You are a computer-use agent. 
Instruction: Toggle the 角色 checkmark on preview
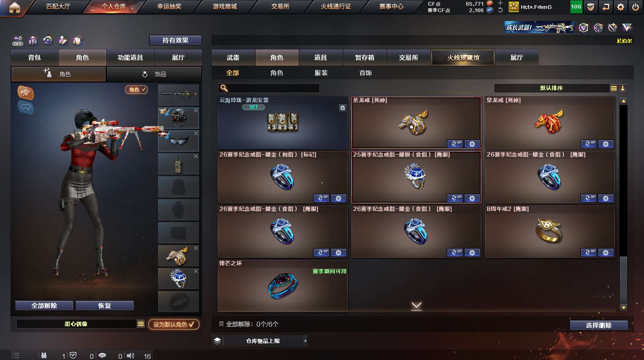coord(136,90)
